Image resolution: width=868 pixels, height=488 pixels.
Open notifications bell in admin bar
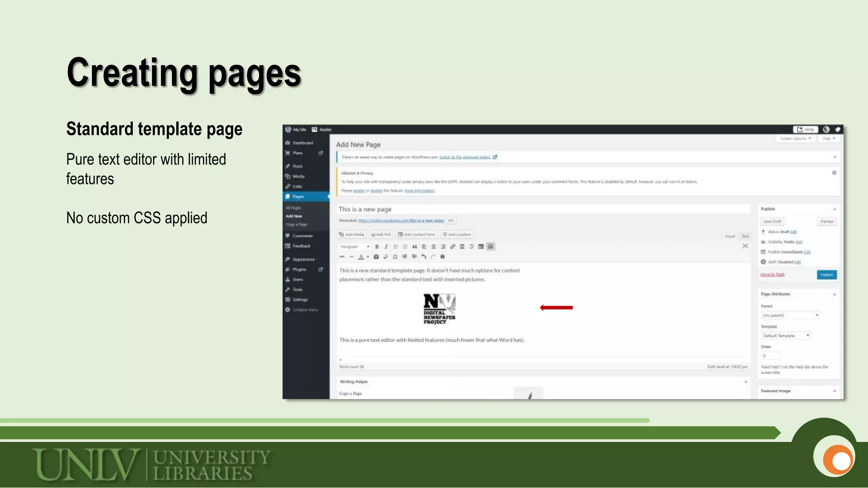(837, 130)
